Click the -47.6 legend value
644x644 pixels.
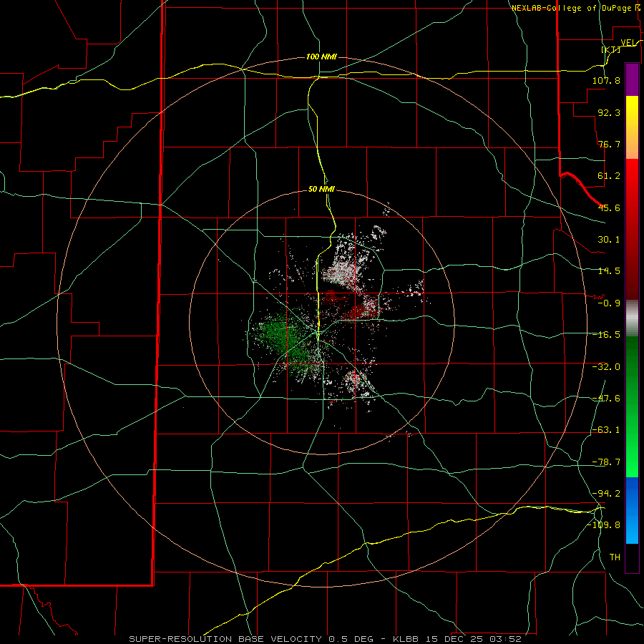[606, 398]
